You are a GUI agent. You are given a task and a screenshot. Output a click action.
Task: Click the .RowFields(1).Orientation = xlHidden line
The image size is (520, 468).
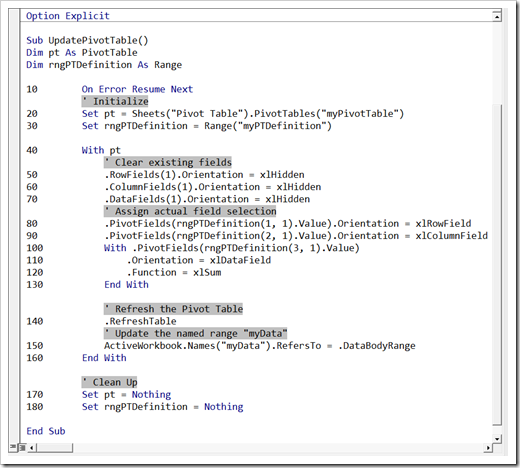[x=204, y=175]
